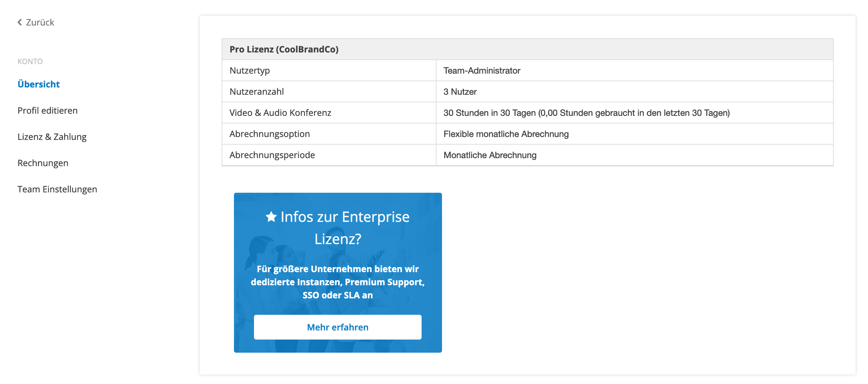Click the Abrechnungsperiode label
The width and height of the screenshot is (868, 384).
(x=272, y=155)
